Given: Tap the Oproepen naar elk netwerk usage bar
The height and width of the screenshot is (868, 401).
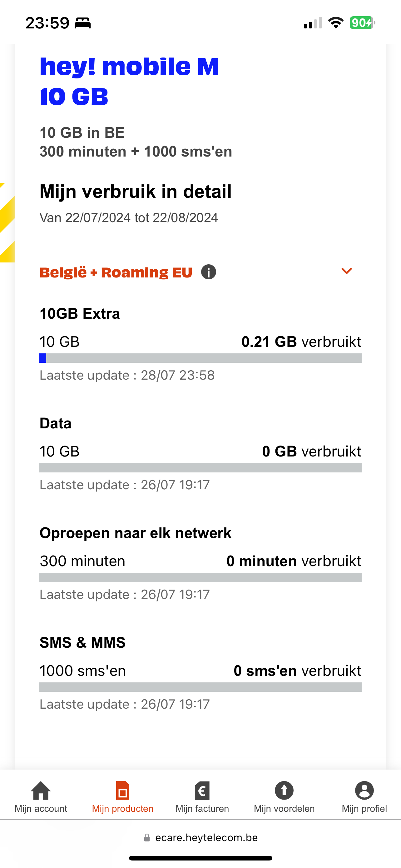Looking at the screenshot, I should coord(200,577).
